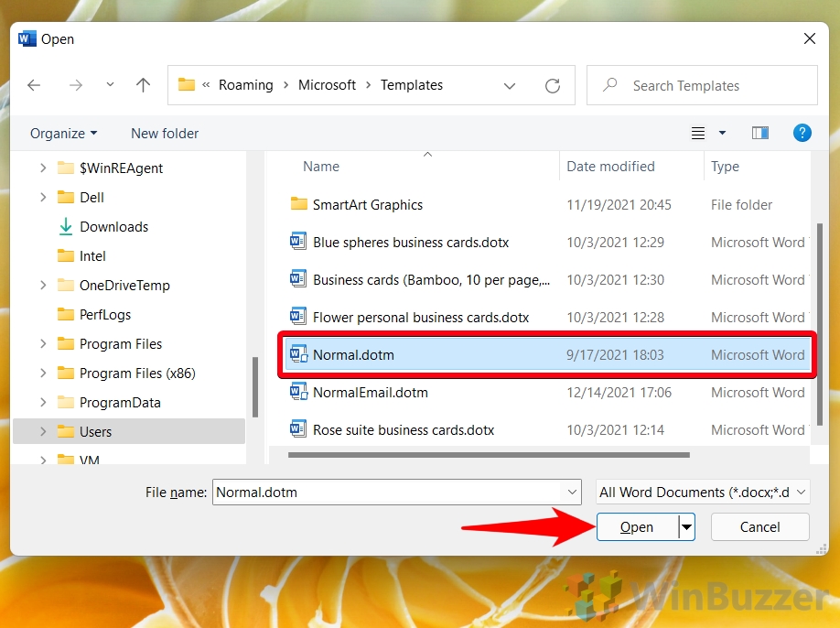The height and width of the screenshot is (628, 840).
Task: Open the File name dropdown arrow
Action: tap(572, 492)
